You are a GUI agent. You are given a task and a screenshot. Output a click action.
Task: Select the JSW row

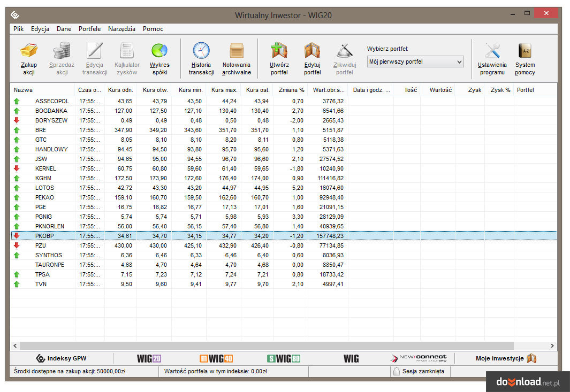[x=284, y=159]
